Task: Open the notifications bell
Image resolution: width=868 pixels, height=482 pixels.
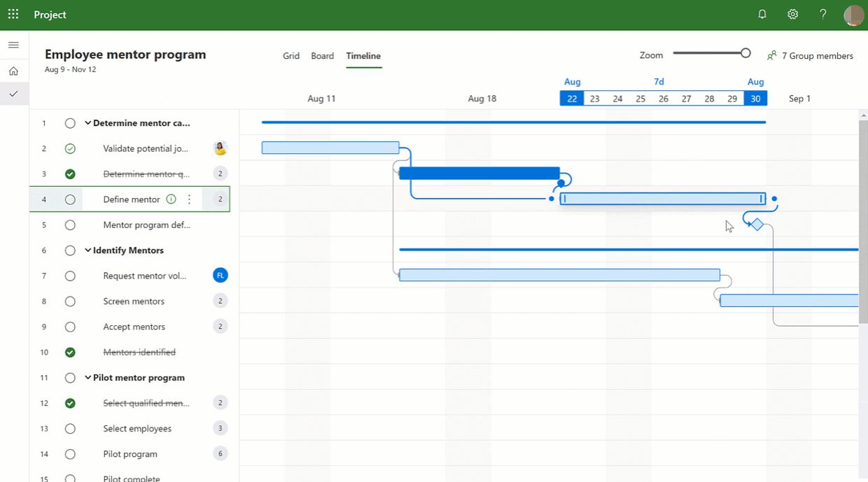Action: tap(762, 14)
